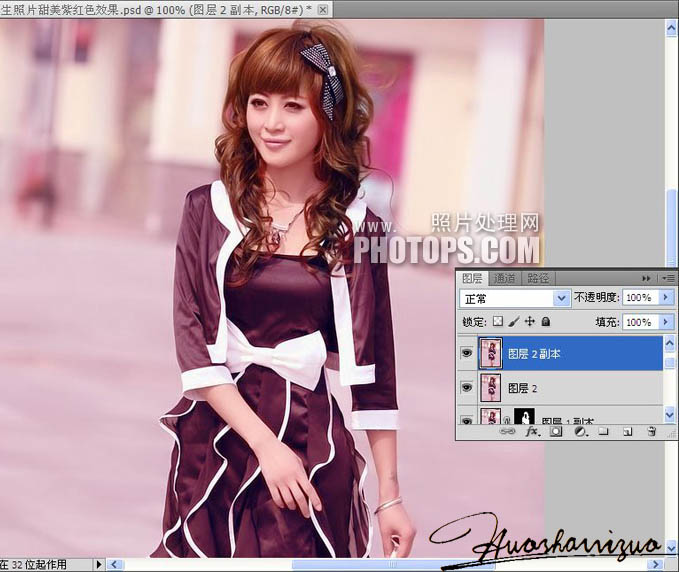
Task: Open the layer style fx menu
Action: [x=532, y=432]
